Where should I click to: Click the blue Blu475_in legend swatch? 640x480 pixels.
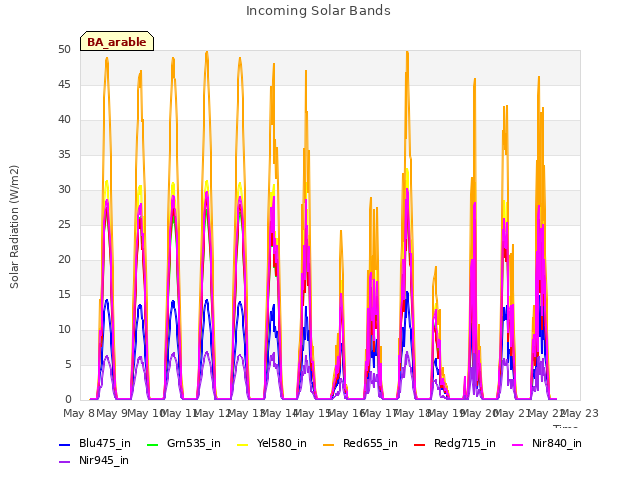64,444
